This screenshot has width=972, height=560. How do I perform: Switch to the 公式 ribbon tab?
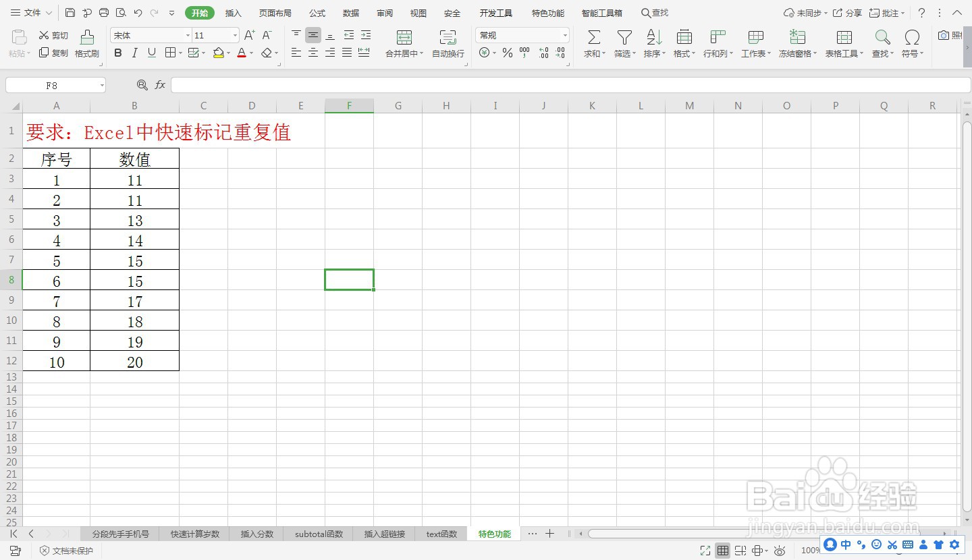(x=317, y=13)
